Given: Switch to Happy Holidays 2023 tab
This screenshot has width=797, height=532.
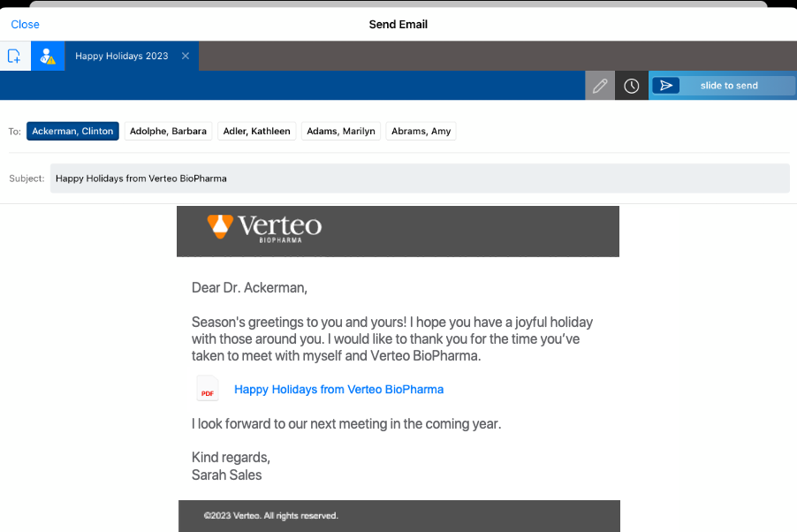Looking at the screenshot, I should (121, 56).
